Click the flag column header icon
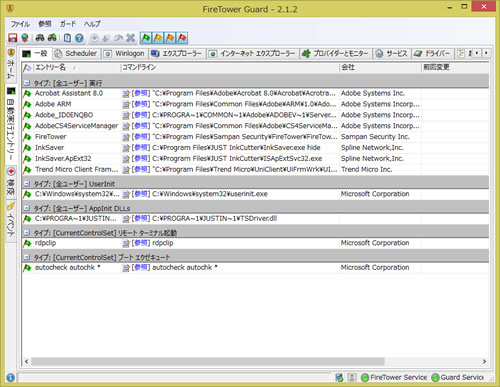The image size is (500, 387). pyautogui.click(x=27, y=68)
